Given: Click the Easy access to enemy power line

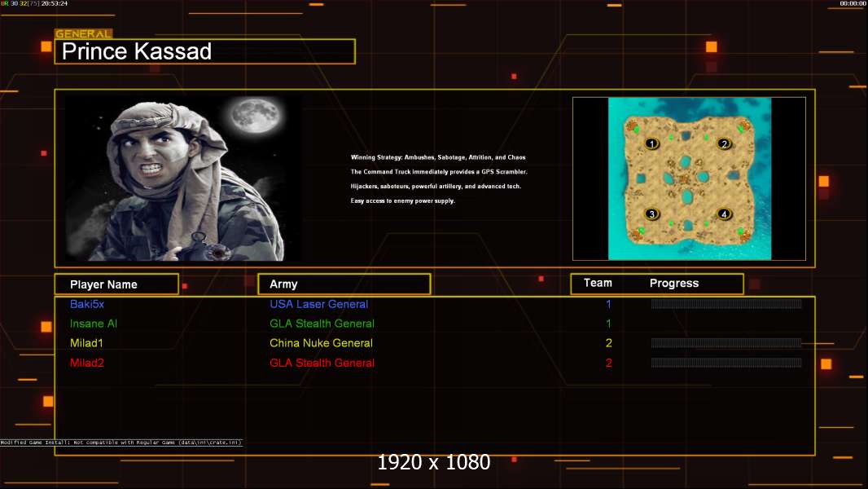Looking at the screenshot, I should coord(402,200).
